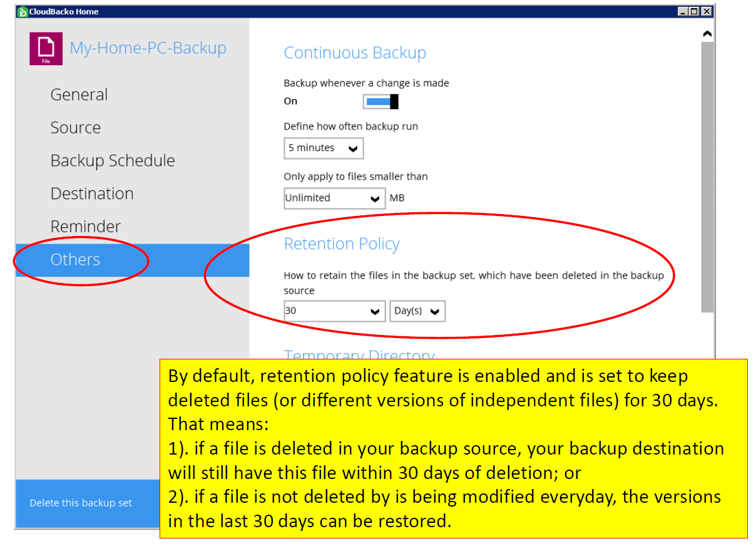Screen dimensions: 756x546
Task: Click the vertical scrollbar thumb
Action: click(x=707, y=177)
